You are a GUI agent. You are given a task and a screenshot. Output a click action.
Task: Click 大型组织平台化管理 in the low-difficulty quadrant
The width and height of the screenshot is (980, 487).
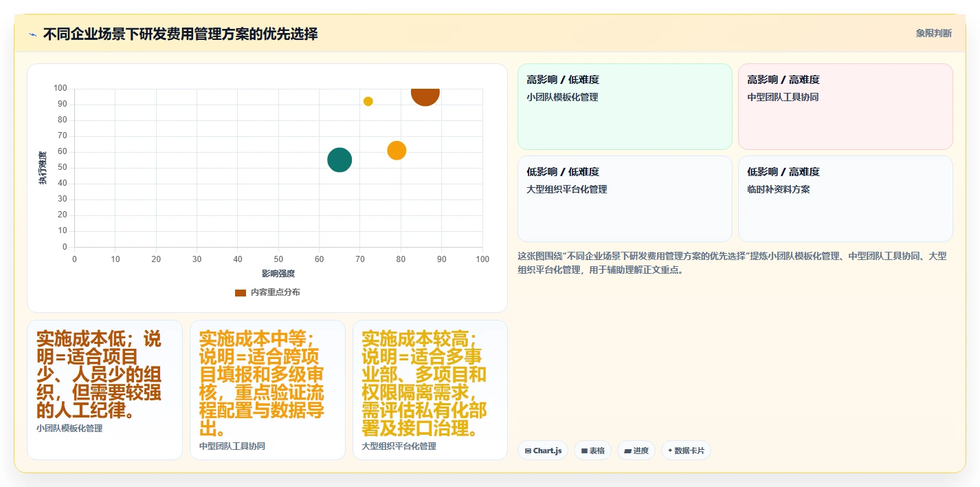tap(567, 189)
